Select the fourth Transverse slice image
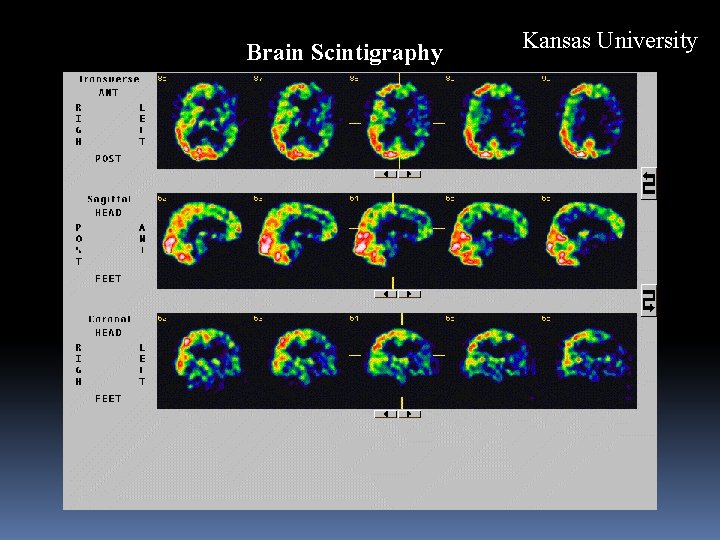Screen dimensions: 720x540 tap(493, 121)
